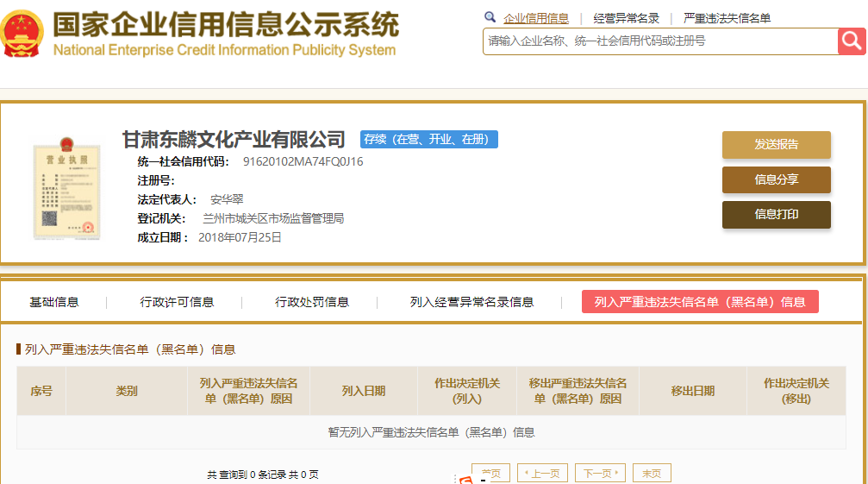Click legal representative name 安华翠

pyautogui.click(x=227, y=199)
